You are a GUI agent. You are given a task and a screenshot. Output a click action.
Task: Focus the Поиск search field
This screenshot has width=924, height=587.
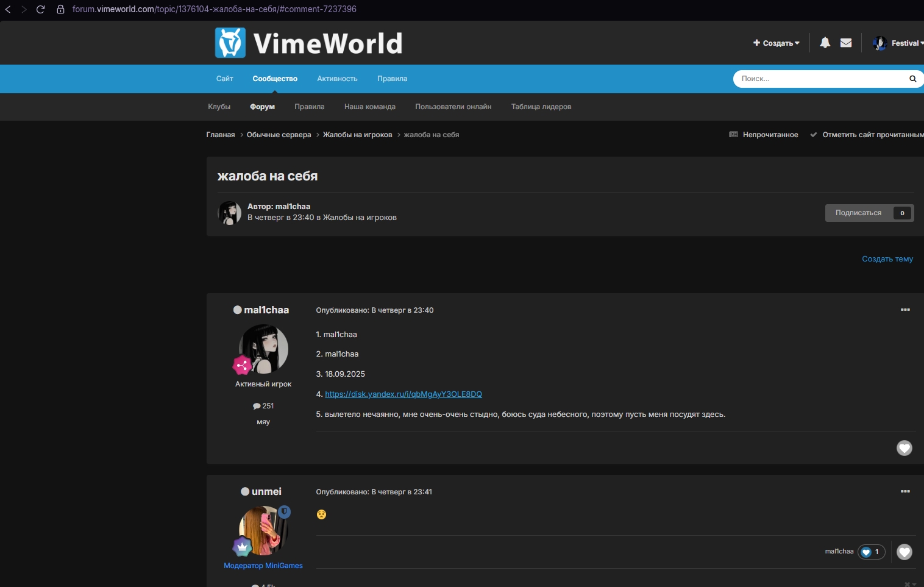820,79
